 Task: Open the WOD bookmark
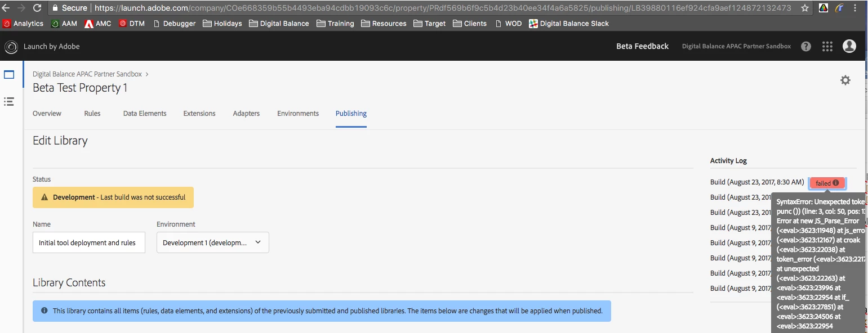tap(508, 24)
